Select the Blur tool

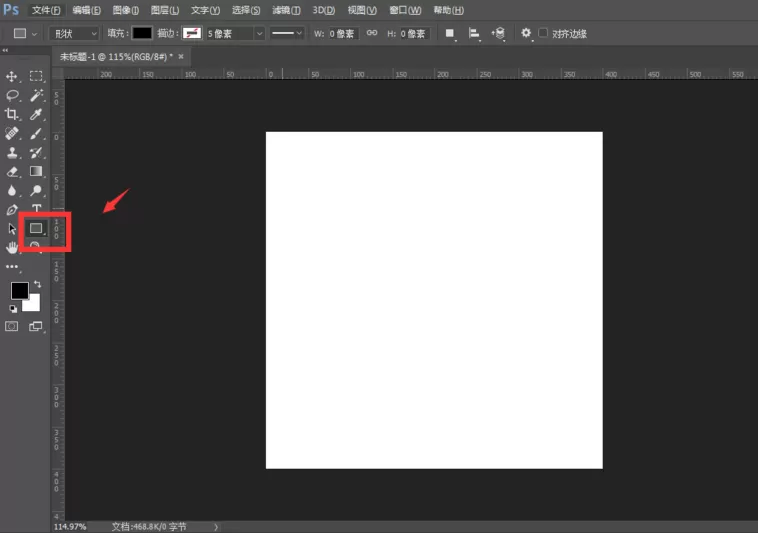coord(12,190)
